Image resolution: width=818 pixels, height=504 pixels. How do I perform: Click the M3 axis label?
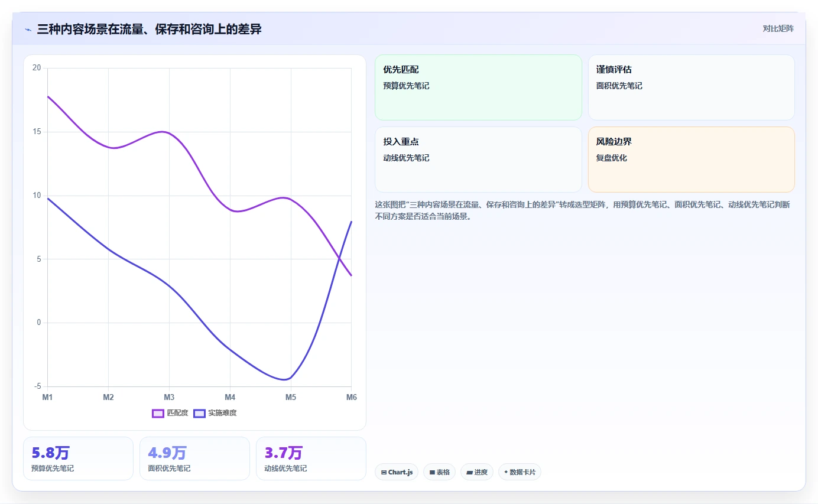click(x=169, y=397)
